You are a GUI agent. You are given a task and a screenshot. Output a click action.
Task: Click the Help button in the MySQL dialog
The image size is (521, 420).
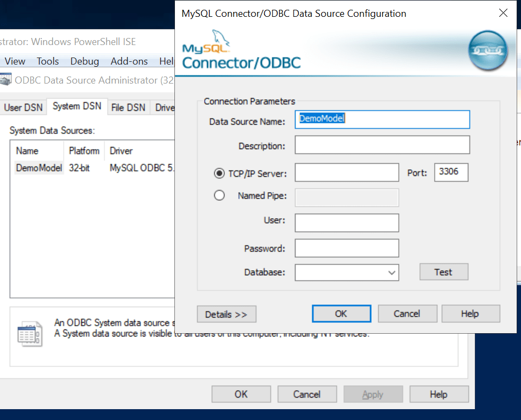click(470, 313)
